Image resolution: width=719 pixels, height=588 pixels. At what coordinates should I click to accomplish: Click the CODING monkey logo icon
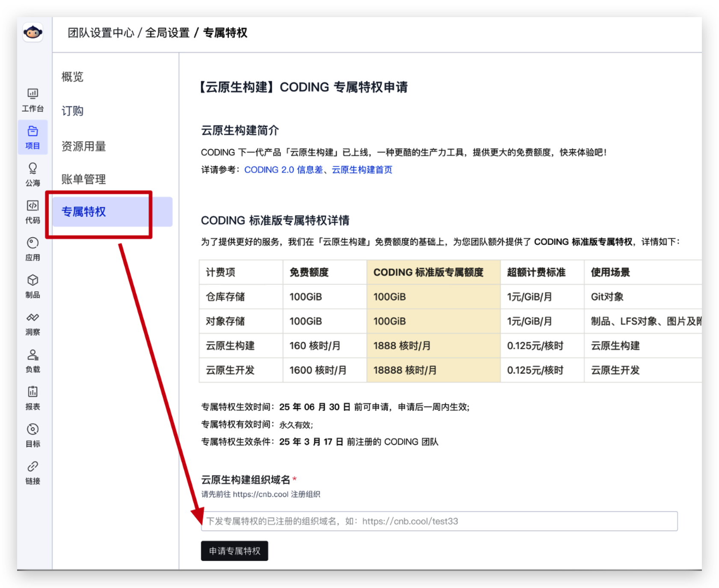(33, 33)
